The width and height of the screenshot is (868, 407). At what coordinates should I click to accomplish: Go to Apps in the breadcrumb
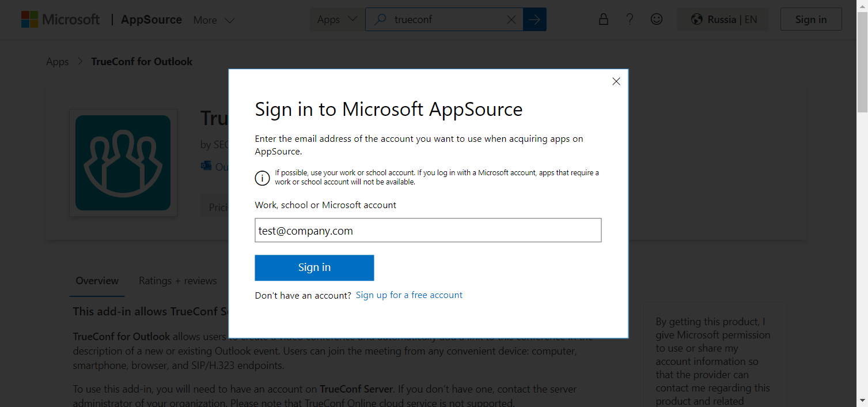tap(58, 62)
